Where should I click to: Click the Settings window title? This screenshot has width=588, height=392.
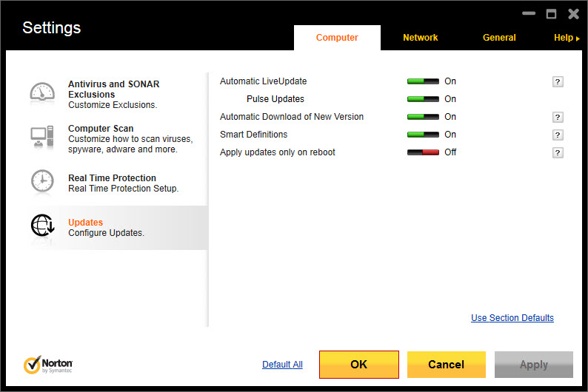52,27
